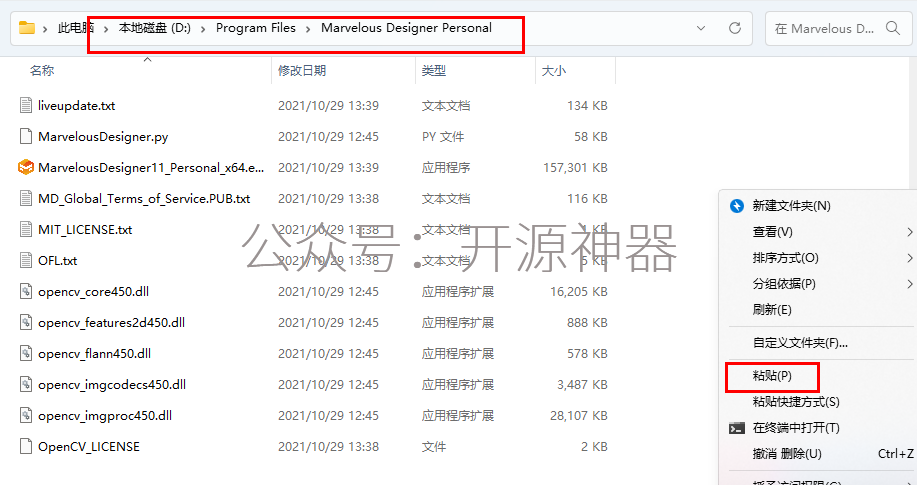This screenshot has height=485, width=917.
Task: Choose 刷新(E) in context menu
Action: click(x=772, y=309)
